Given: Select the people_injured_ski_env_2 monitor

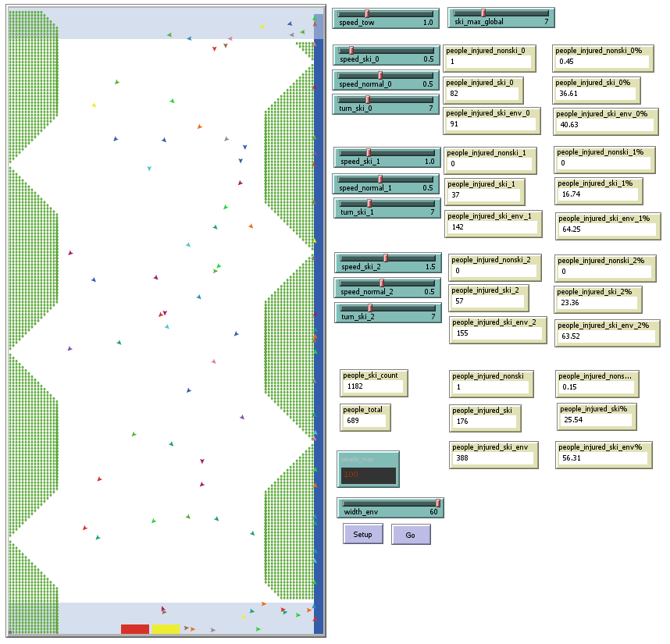Looking at the screenshot, I should (x=497, y=330).
